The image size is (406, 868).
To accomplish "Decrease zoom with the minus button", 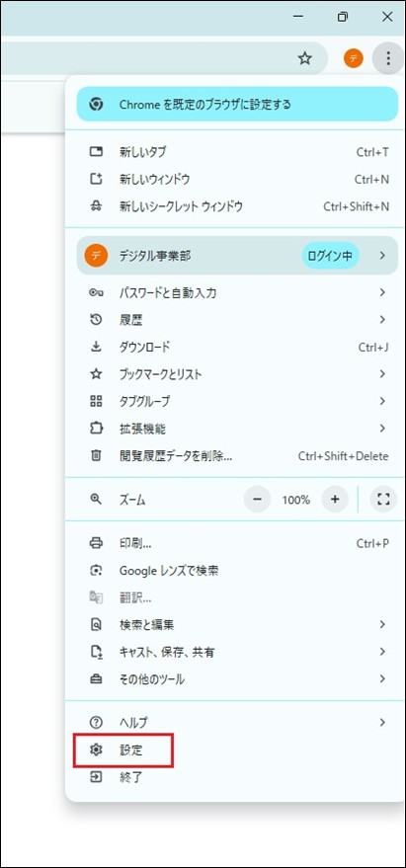I will pyautogui.click(x=257, y=500).
